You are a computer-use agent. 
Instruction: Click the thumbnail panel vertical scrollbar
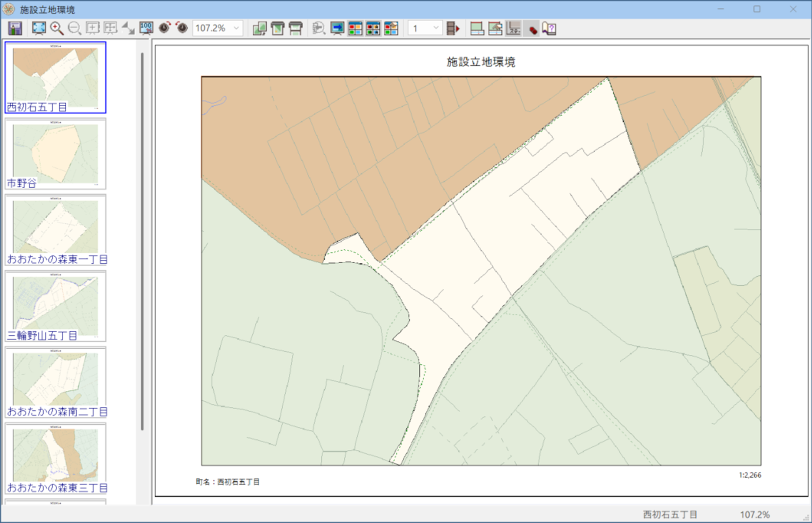click(x=142, y=241)
